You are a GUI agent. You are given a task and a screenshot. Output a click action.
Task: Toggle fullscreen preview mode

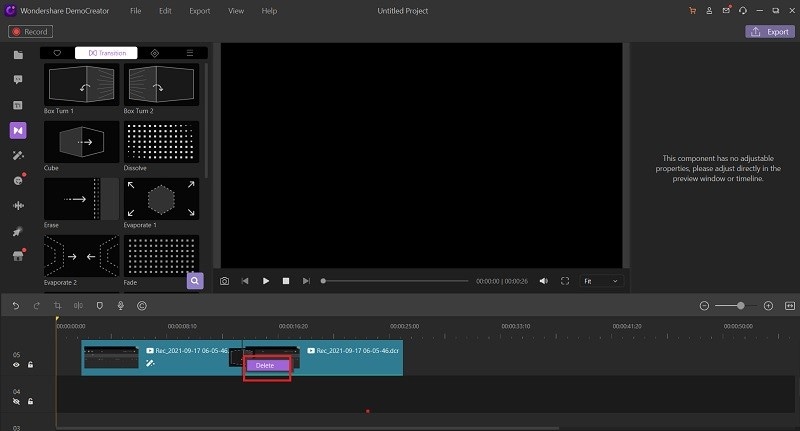tap(565, 281)
